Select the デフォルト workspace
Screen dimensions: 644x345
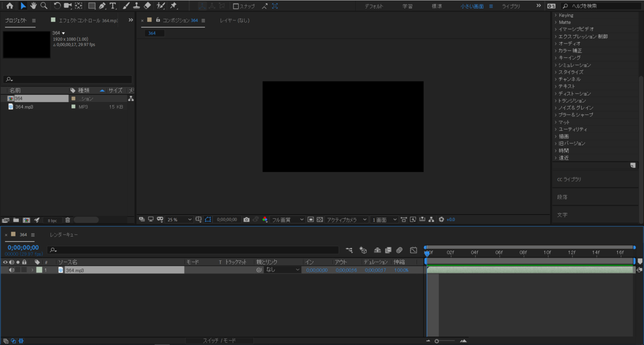[x=374, y=6]
